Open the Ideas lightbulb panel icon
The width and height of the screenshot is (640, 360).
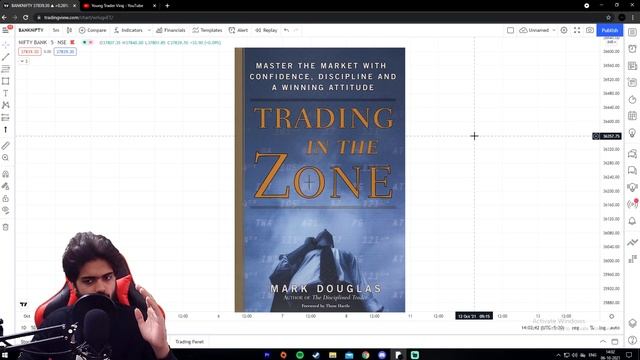632,133
